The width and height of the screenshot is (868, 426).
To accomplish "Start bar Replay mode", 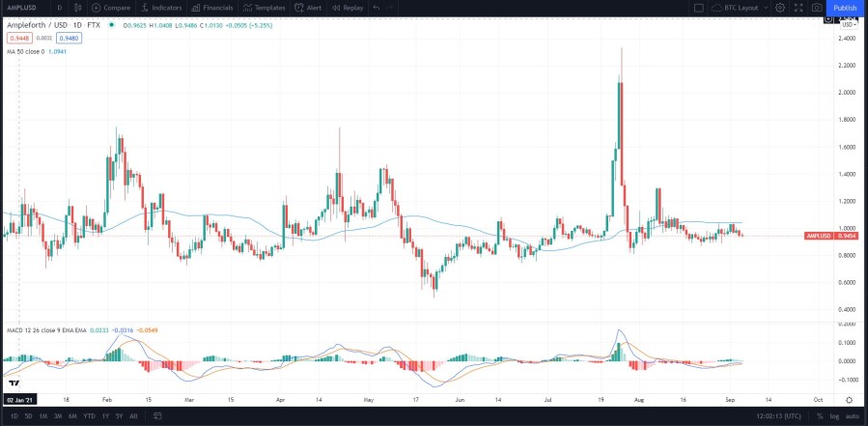I will [x=348, y=8].
